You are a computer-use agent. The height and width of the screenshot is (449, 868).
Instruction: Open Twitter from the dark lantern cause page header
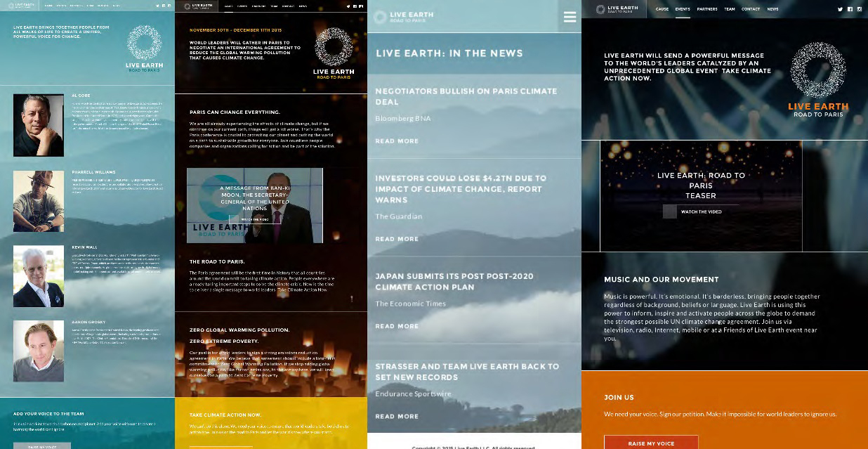point(348,6)
